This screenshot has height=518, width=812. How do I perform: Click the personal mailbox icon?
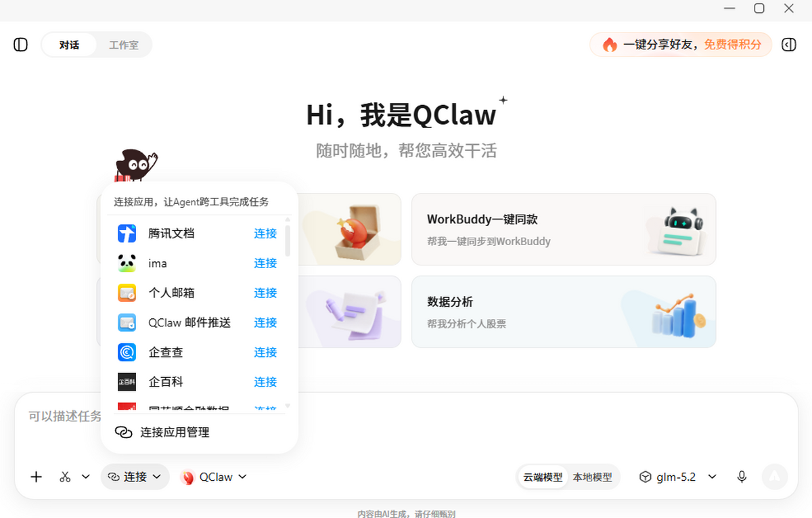127,293
